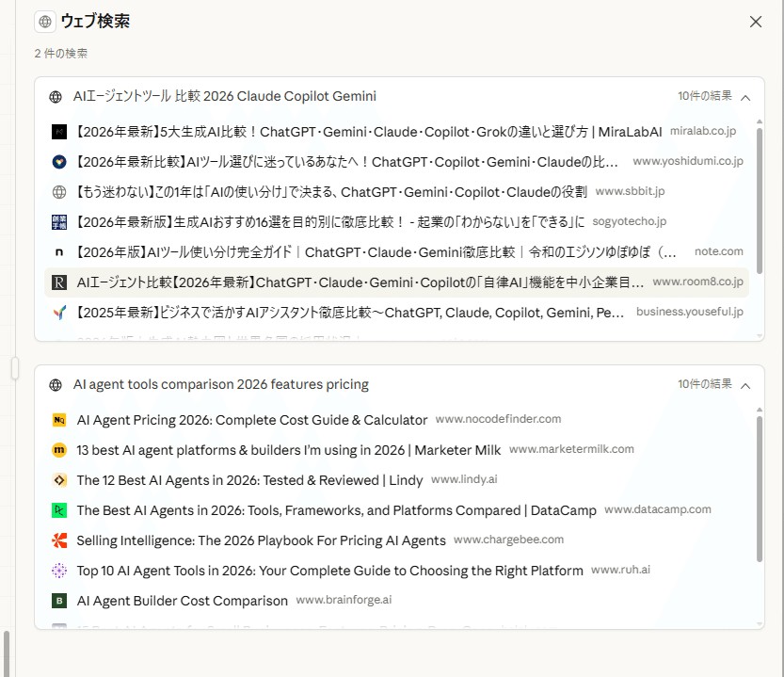Click the www.sbbit.jp domain text

coord(630,191)
